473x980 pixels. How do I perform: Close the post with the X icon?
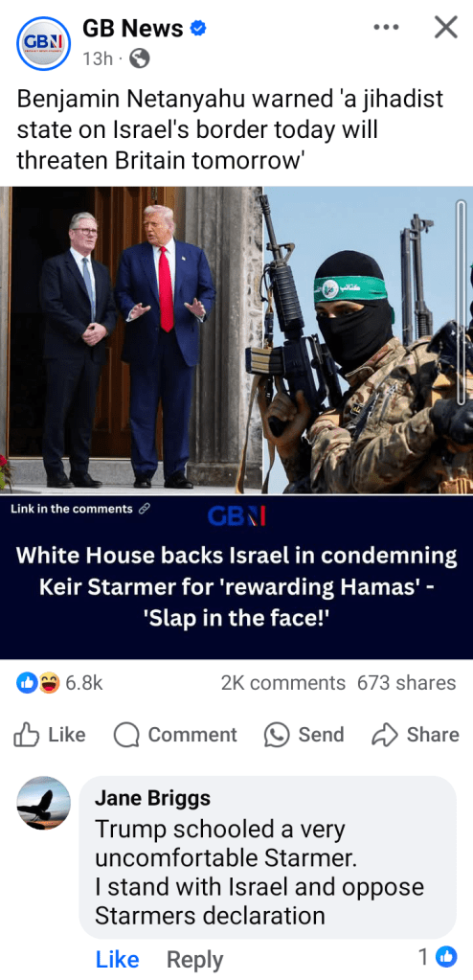coord(445,27)
